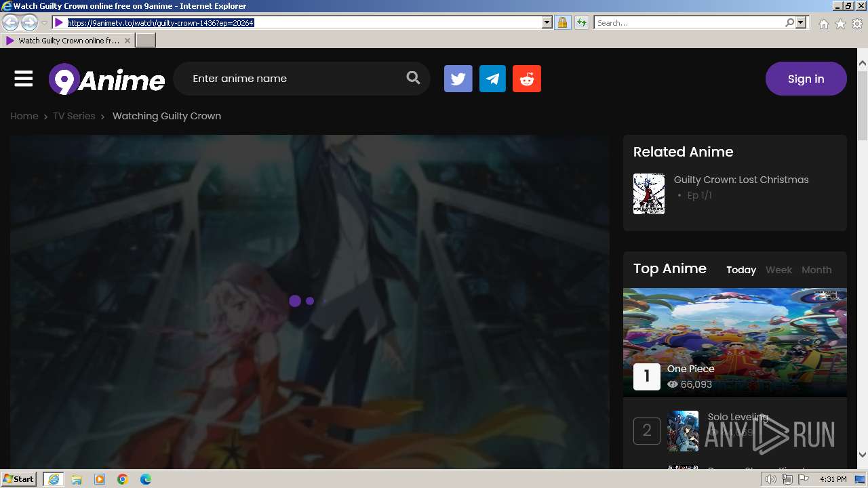This screenshot has width=868, height=488.
Task: Click the IE Home icon
Action: pyautogui.click(x=823, y=24)
